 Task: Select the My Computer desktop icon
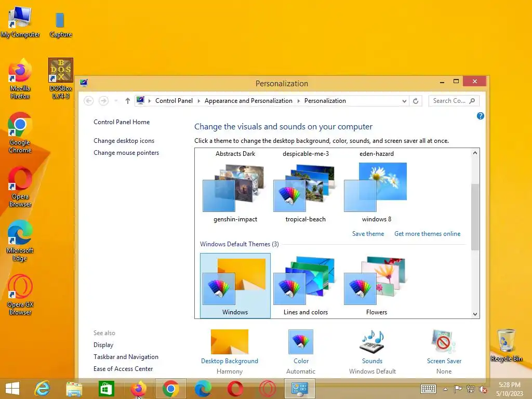pos(20,22)
